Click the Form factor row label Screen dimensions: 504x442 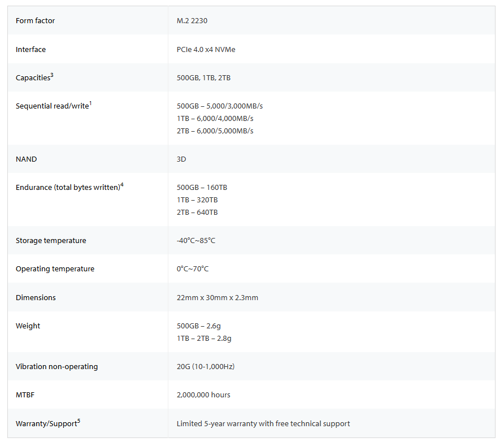36,20
